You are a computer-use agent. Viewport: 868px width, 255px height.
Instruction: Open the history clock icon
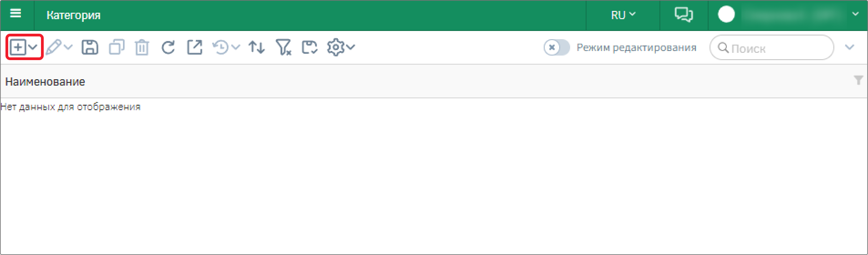click(x=221, y=47)
